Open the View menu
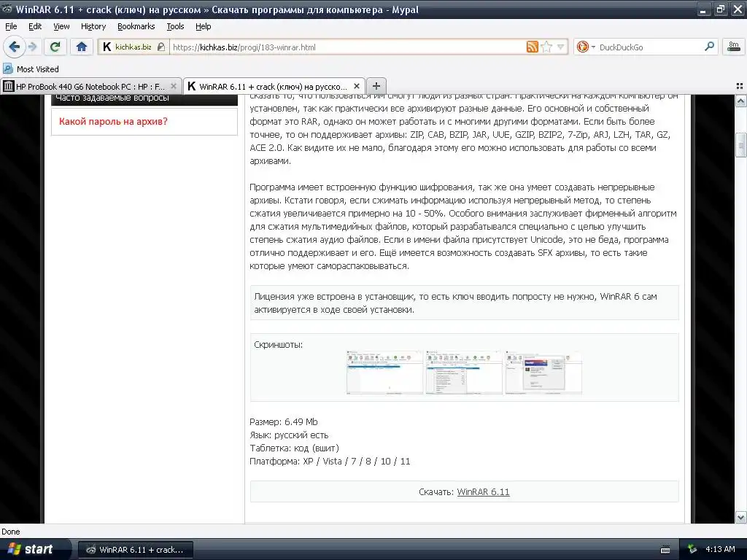This screenshot has height=560, width=747. click(61, 26)
